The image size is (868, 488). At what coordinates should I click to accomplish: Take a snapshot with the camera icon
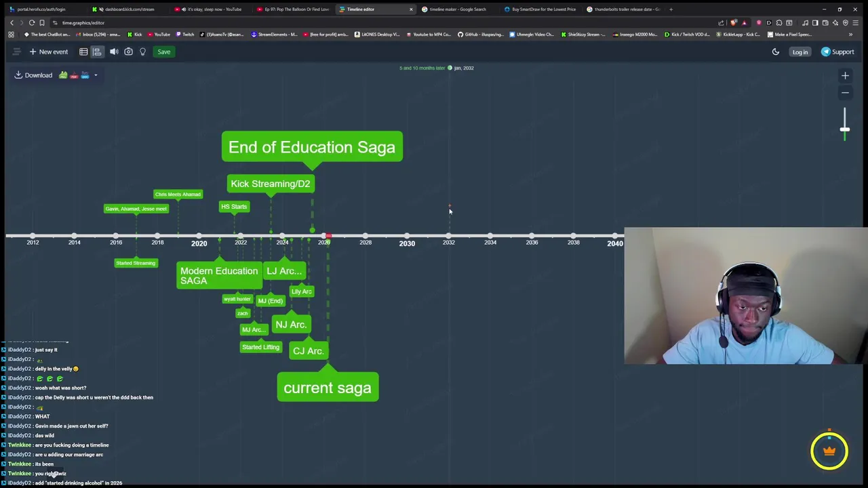click(128, 52)
